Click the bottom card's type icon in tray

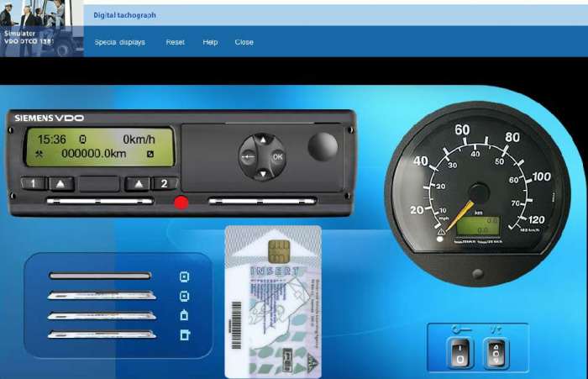pyautogui.click(x=185, y=335)
